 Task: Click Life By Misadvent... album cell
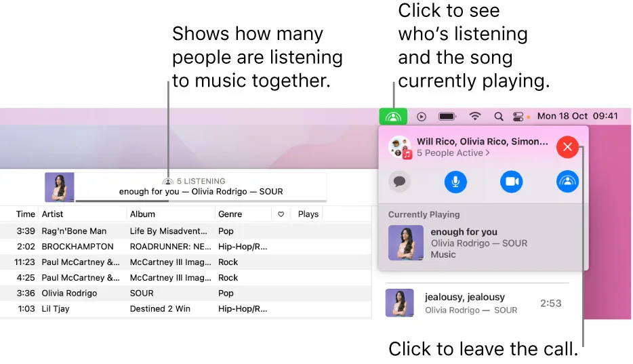click(x=168, y=231)
